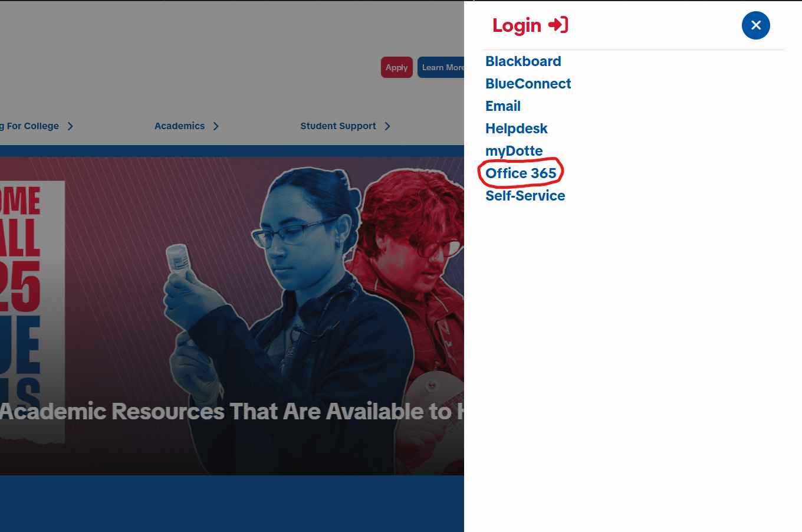Click the red login arrow icon

[558, 25]
